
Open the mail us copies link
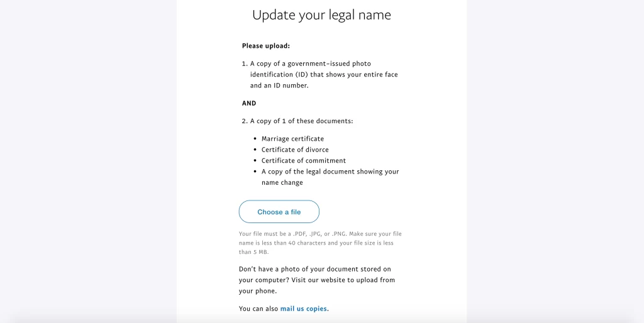click(304, 309)
